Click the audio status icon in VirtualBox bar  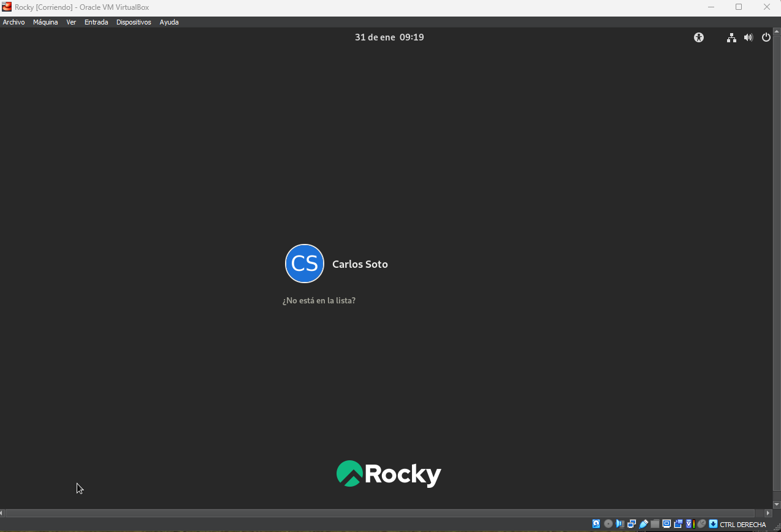(620, 524)
